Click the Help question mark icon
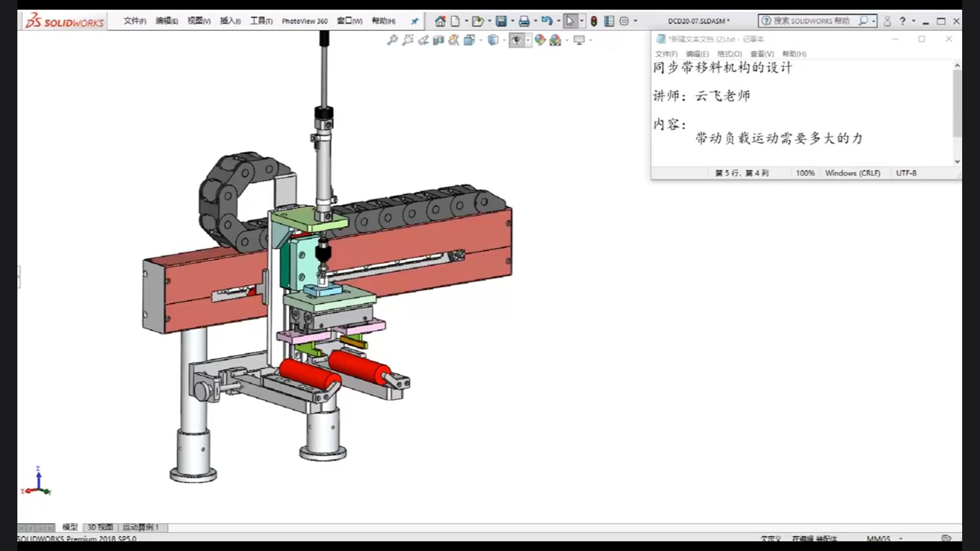 (x=902, y=21)
